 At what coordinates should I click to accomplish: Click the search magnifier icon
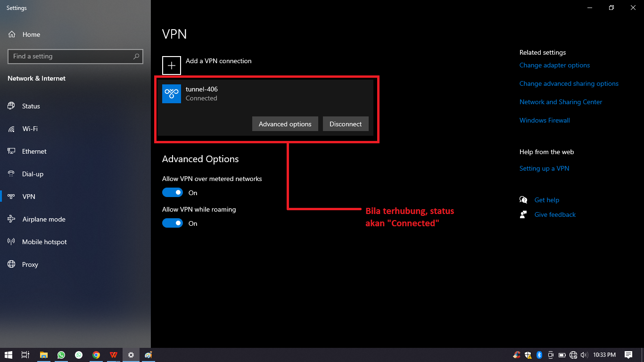(x=136, y=57)
